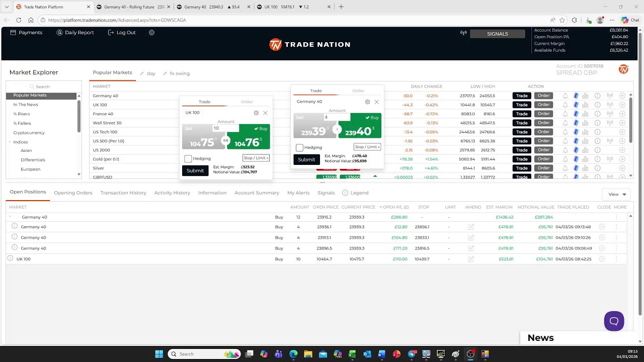Add US Tech 100 to watchlist with plus icon
This screenshot has height=362, width=644.
tap(622, 132)
